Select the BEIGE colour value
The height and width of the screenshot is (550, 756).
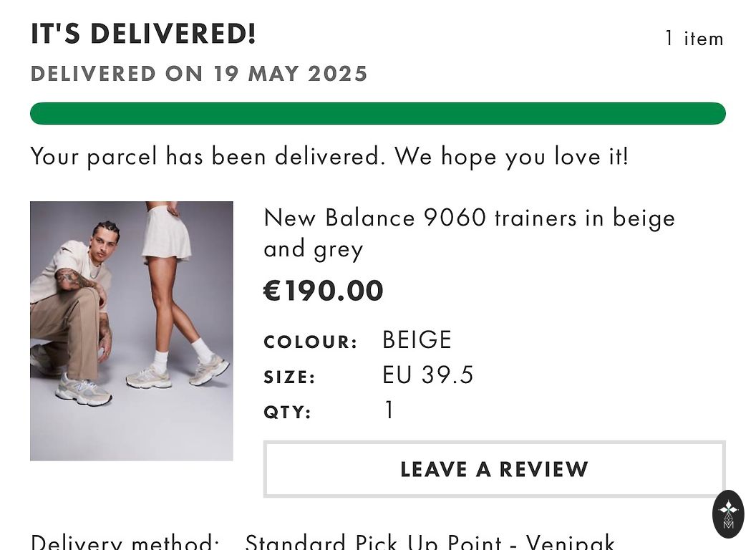pyautogui.click(x=417, y=339)
